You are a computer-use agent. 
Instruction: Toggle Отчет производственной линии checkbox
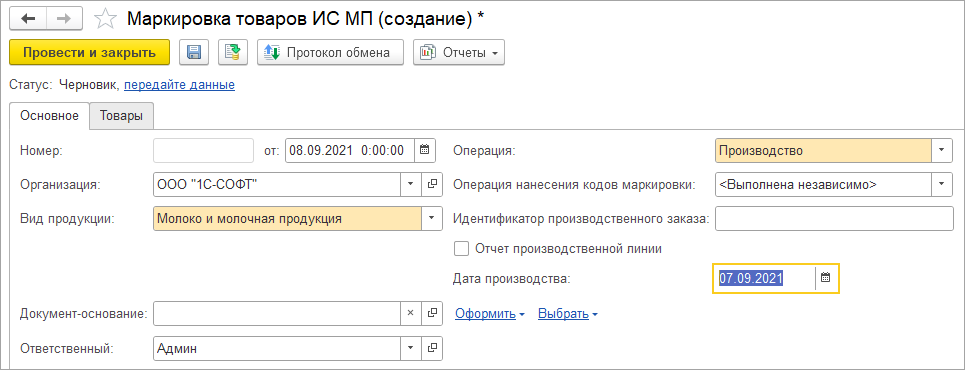pyautogui.click(x=461, y=249)
